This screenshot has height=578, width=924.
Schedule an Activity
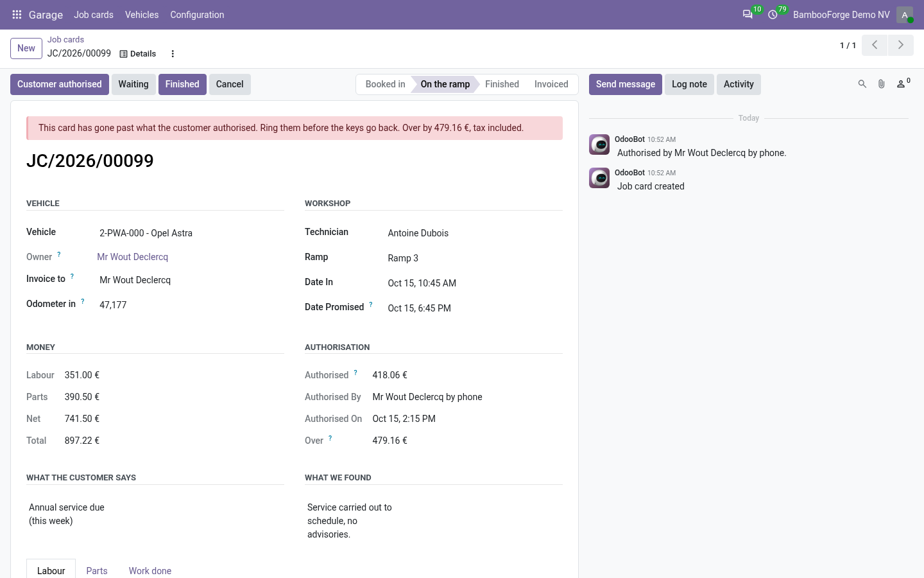(x=739, y=84)
